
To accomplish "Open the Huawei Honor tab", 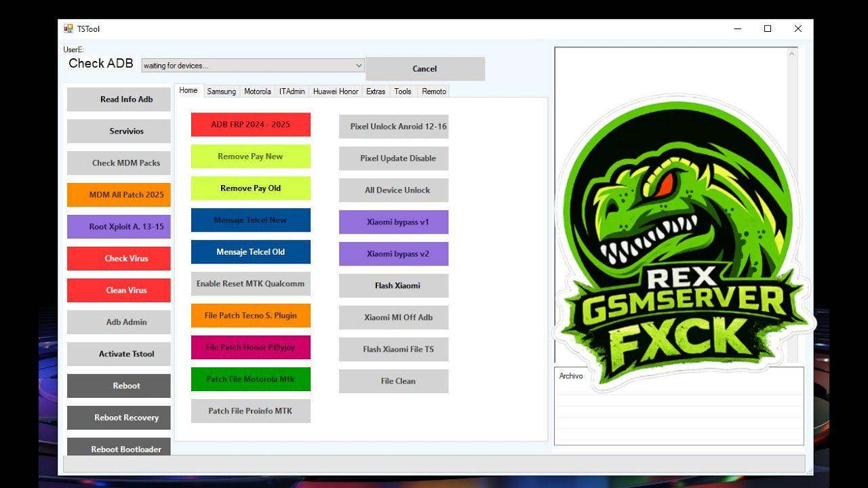I will pos(335,91).
